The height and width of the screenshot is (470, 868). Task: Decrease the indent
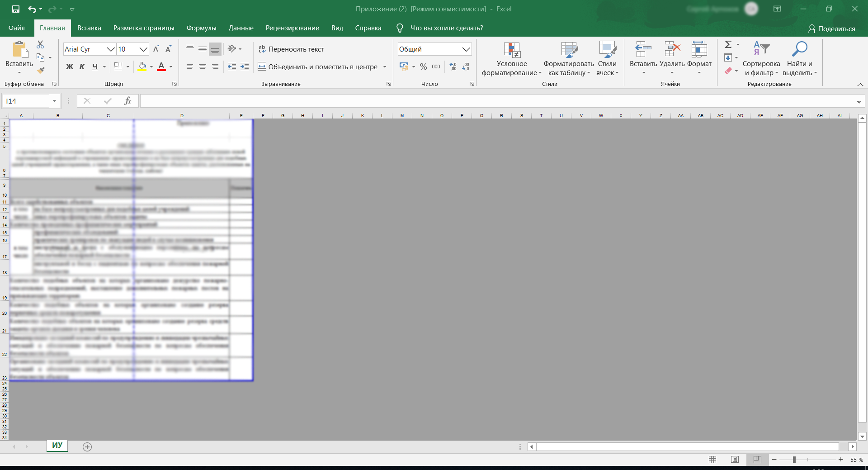click(x=232, y=66)
